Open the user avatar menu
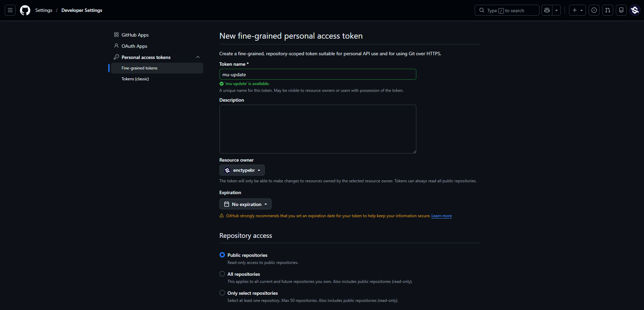The height and width of the screenshot is (310, 644). pyautogui.click(x=635, y=10)
